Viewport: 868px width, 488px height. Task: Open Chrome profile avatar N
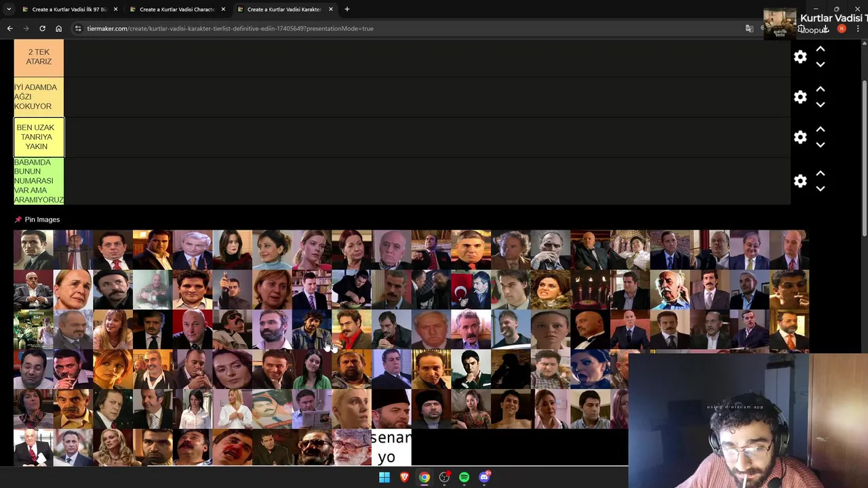click(x=842, y=29)
